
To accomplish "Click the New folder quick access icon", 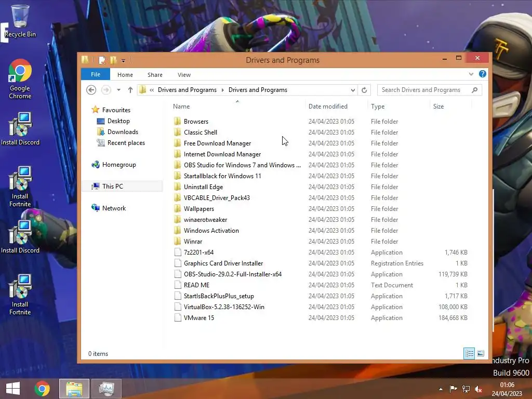I will point(113,60).
